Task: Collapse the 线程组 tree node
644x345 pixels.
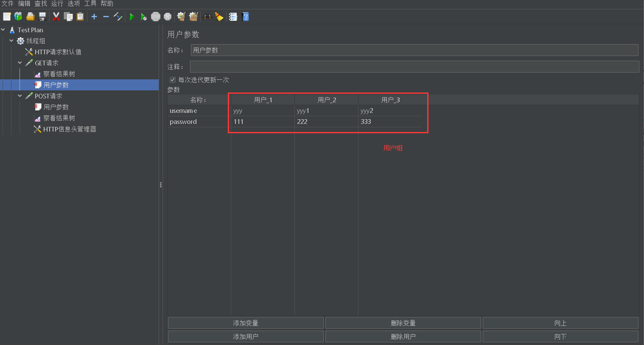Action: (x=11, y=41)
